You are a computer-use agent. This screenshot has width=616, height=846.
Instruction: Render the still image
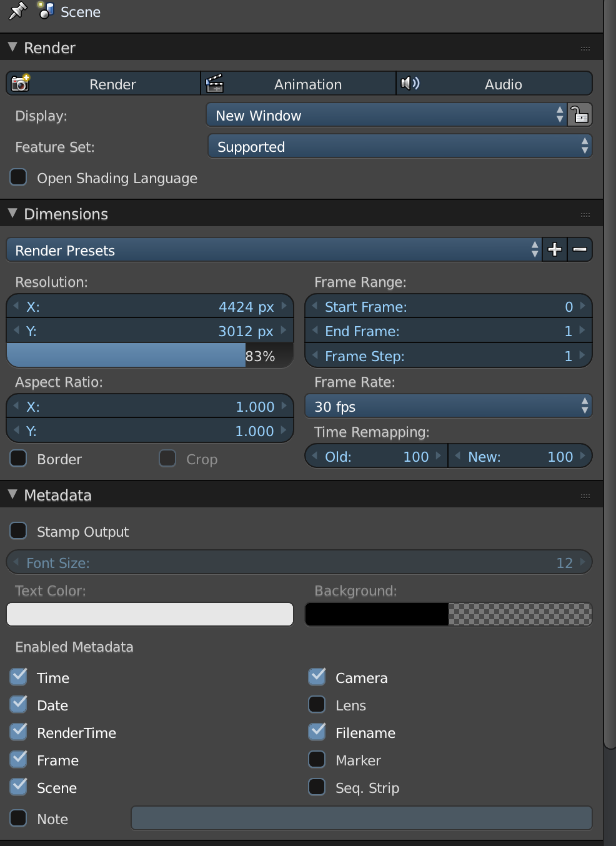click(103, 84)
